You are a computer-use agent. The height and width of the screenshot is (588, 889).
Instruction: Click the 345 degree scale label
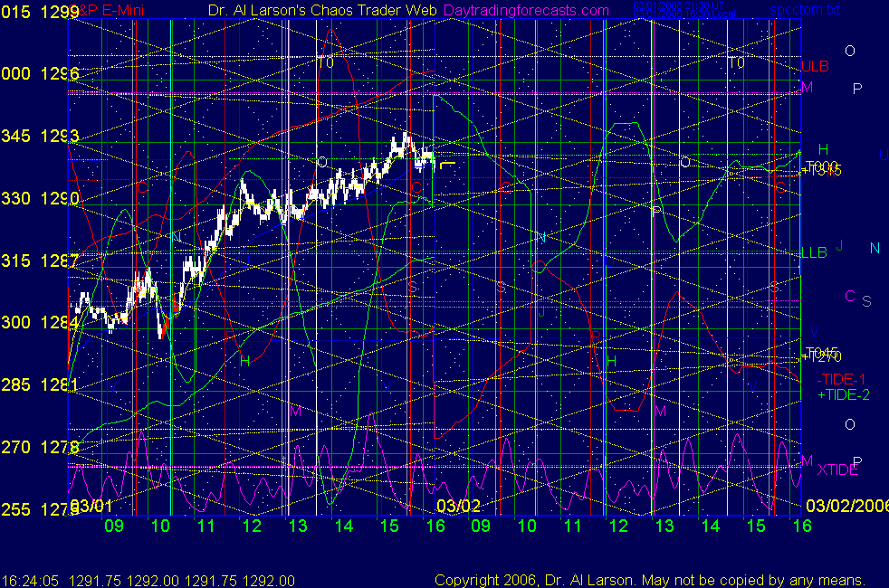(x=15, y=136)
